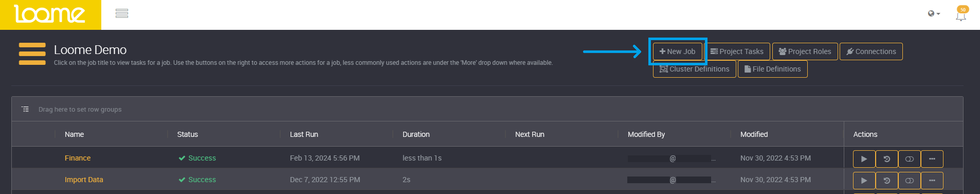Sort by the Modified By column
The width and height of the screenshot is (980, 194).
click(646, 134)
